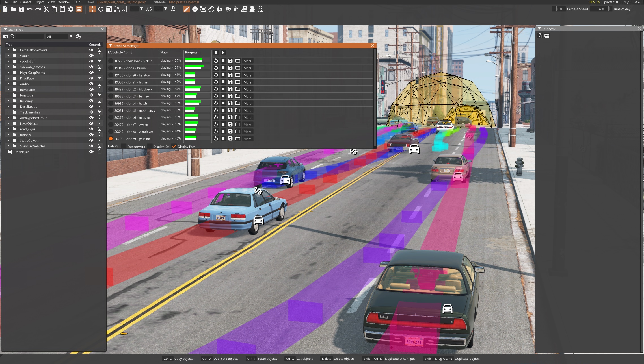This screenshot has height=364, width=644.
Task: Reset the thePlayer pickup script playback
Action: [216, 61]
